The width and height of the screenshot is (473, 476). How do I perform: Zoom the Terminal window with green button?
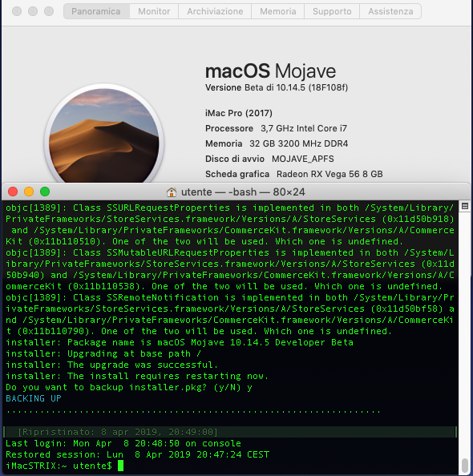[45, 192]
